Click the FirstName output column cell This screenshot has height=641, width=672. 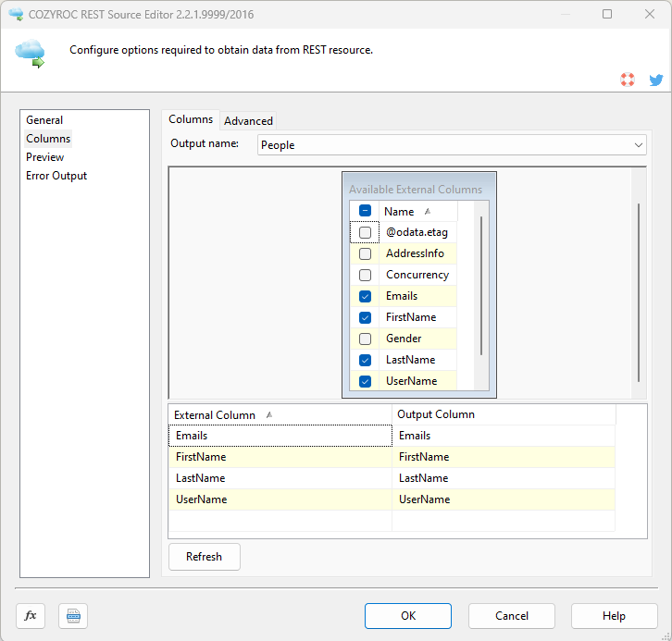504,457
